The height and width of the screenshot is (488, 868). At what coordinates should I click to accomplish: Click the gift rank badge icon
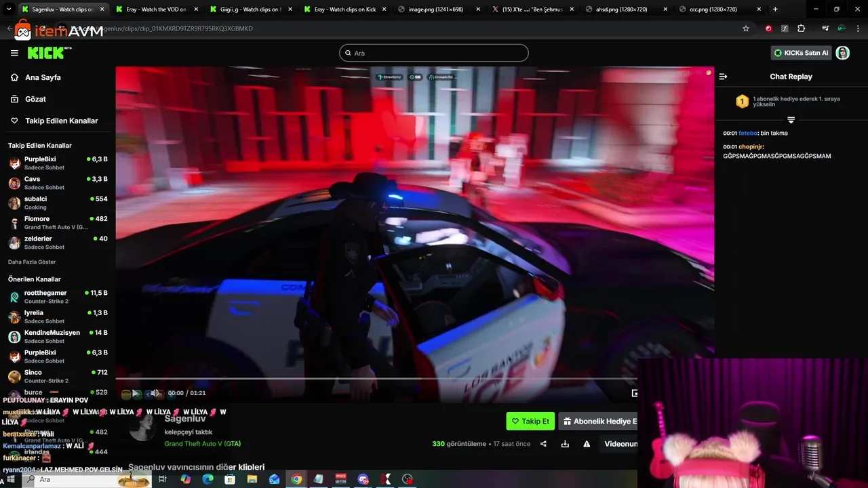743,102
